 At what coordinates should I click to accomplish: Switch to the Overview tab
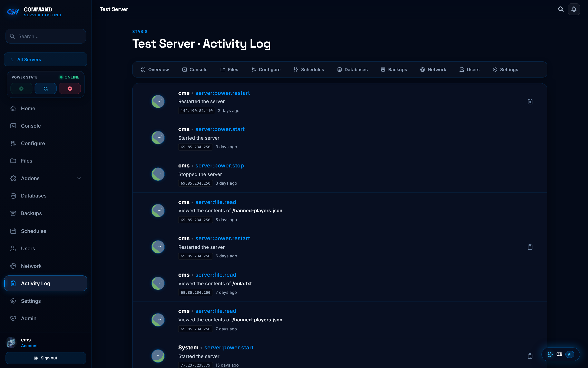155,70
